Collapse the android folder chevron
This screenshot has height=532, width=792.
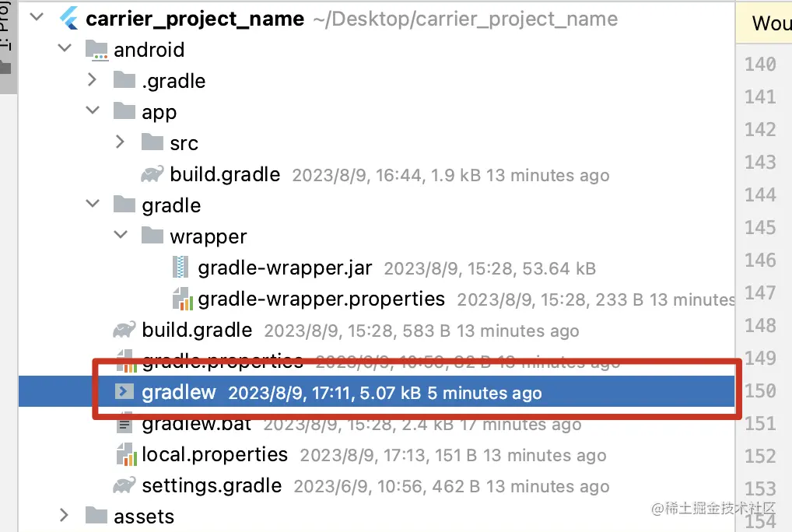[x=65, y=49]
